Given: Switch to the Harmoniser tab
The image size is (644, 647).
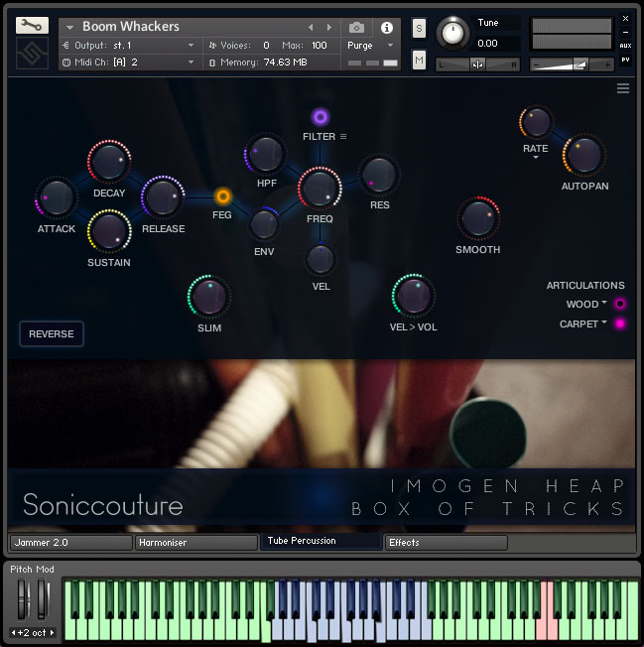Looking at the screenshot, I should coord(196,543).
